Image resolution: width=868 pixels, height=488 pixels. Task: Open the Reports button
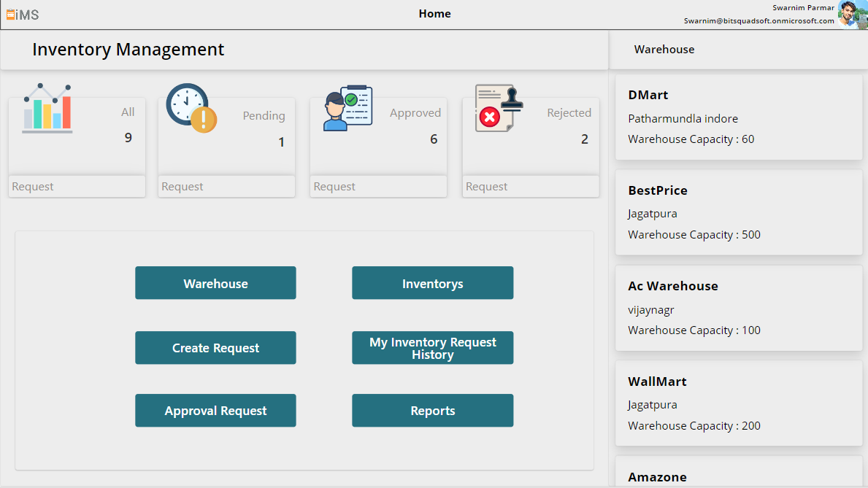coord(432,411)
